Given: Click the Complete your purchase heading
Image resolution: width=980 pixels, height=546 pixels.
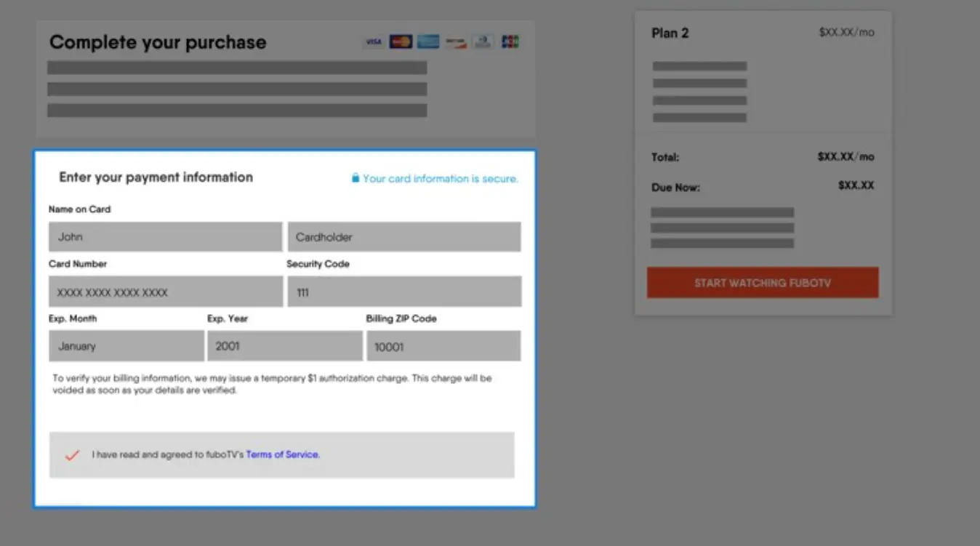Looking at the screenshot, I should pyautogui.click(x=158, y=42).
